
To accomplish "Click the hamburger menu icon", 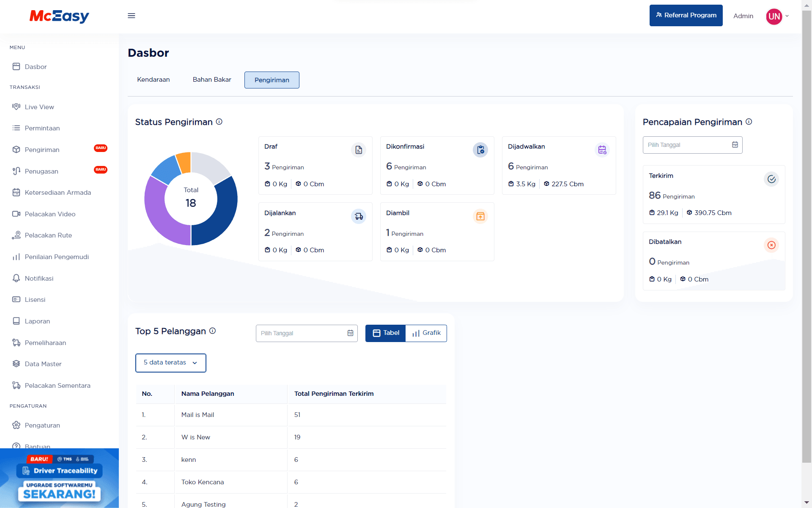I will point(132,16).
